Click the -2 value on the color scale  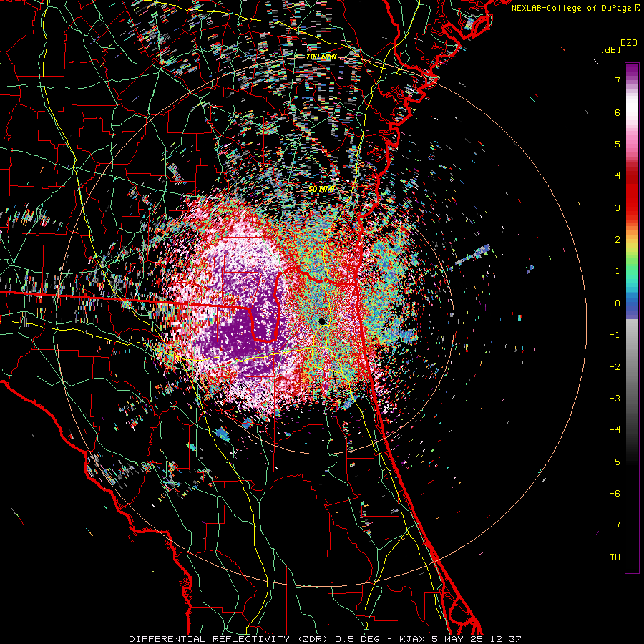[615, 367]
